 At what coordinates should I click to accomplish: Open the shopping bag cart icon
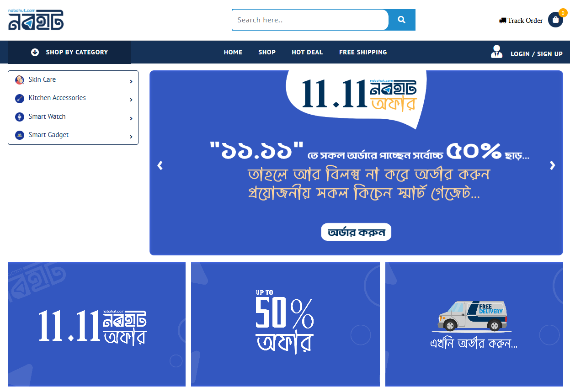(555, 20)
